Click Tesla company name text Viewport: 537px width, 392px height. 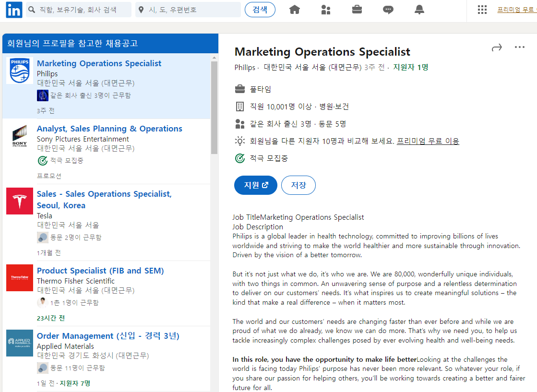[x=45, y=216]
